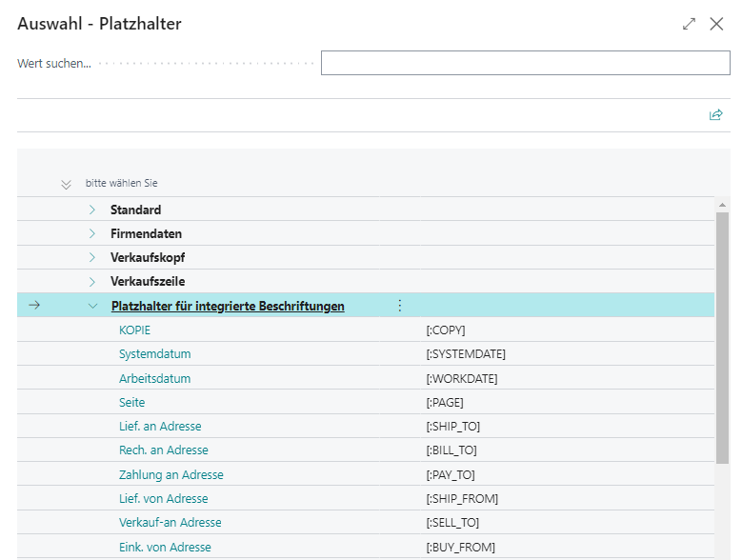Expand the Verkaufszeile group
742x560 pixels.
point(92,282)
